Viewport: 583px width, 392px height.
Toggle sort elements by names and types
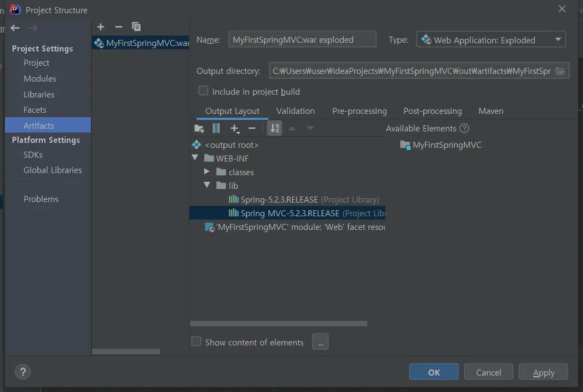coord(275,129)
